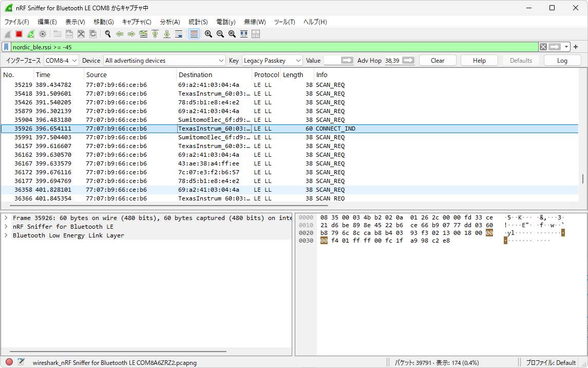The height and width of the screenshot is (368, 588).
Task: Open the sniffer Log window
Action: point(562,60)
